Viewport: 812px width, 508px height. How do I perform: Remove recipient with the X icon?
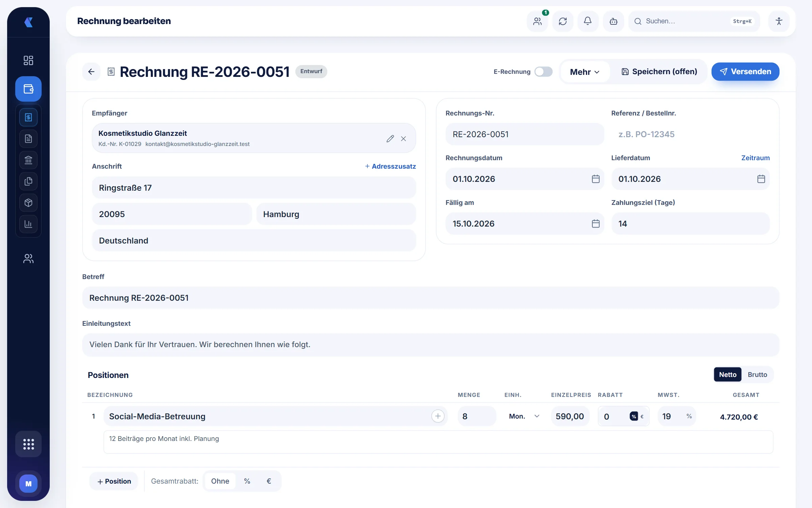403,139
